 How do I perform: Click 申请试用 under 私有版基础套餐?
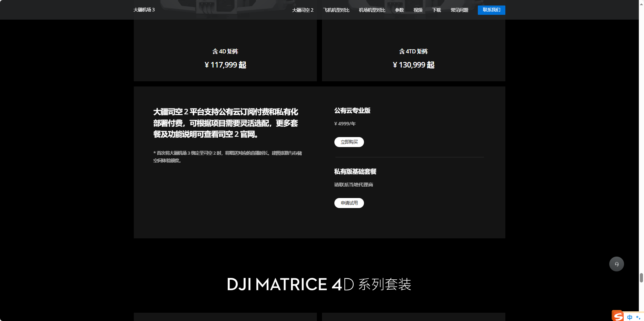pos(349,203)
